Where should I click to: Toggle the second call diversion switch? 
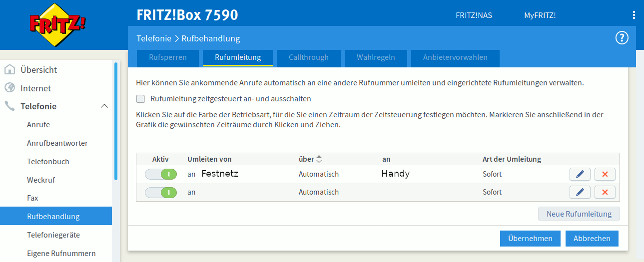[161, 192]
